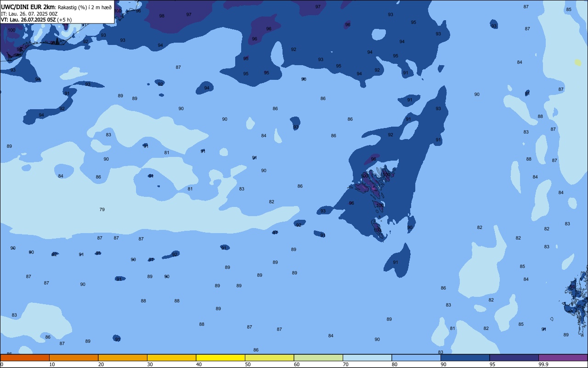Click the "80" tick label on the legend
Image resolution: width=588 pixels, height=368 pixels.
[x=395, y=364]
